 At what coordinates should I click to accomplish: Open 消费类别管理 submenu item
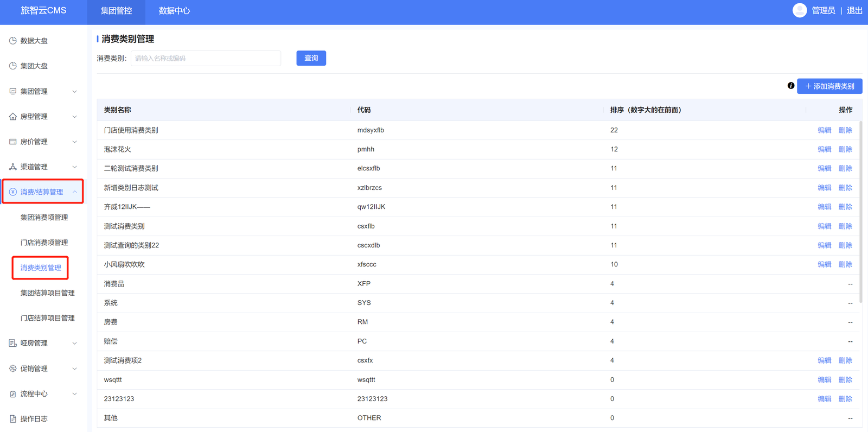[41, 268]
